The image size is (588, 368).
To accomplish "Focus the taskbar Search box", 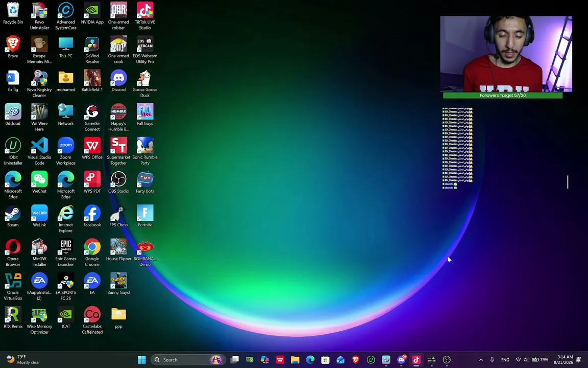I will coord(188,360).
